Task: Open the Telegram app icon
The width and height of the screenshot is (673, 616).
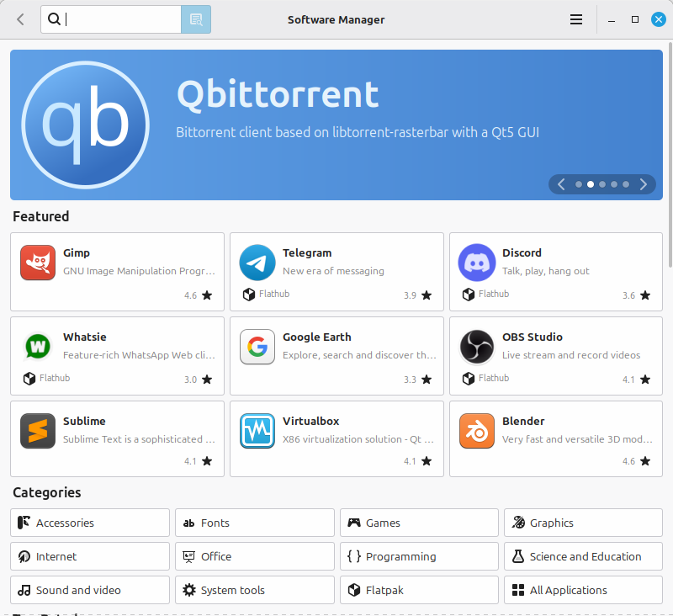Action: point(257,263)
